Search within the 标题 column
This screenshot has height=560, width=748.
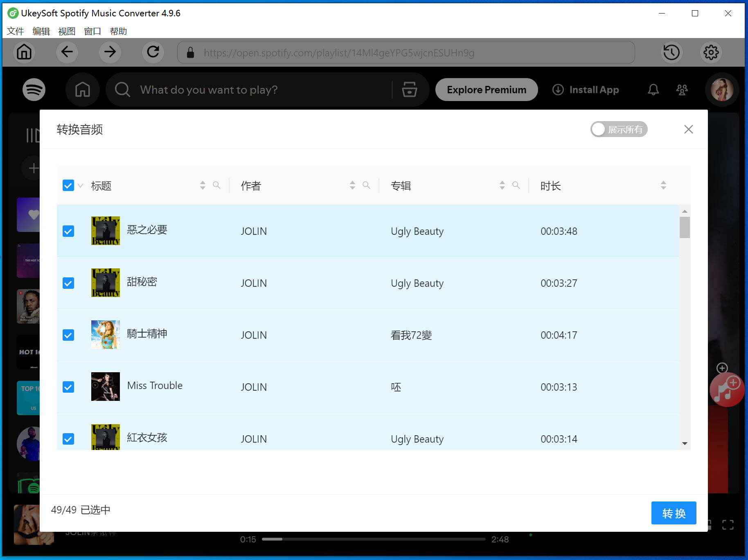(216, 185)
